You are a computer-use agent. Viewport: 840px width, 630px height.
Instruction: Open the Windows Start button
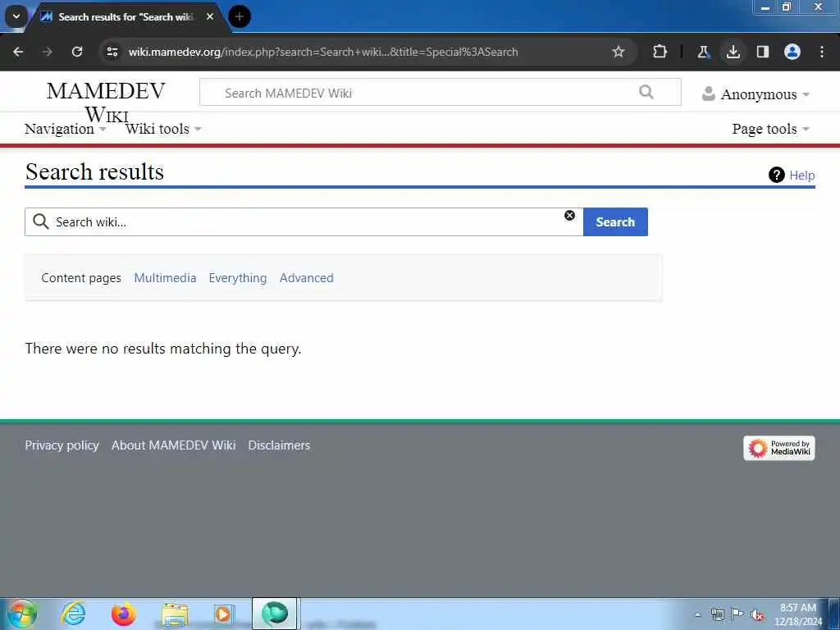tap(21, 614)
